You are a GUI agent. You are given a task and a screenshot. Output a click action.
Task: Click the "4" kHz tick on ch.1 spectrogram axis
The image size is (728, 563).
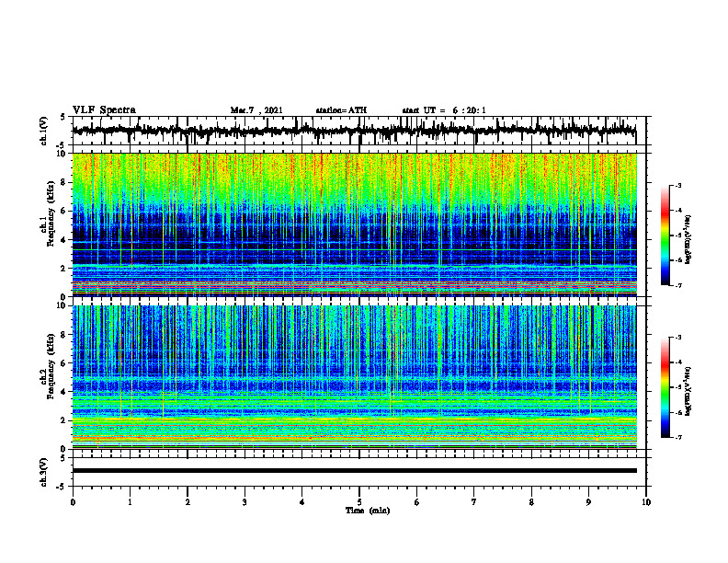point(64,240)
